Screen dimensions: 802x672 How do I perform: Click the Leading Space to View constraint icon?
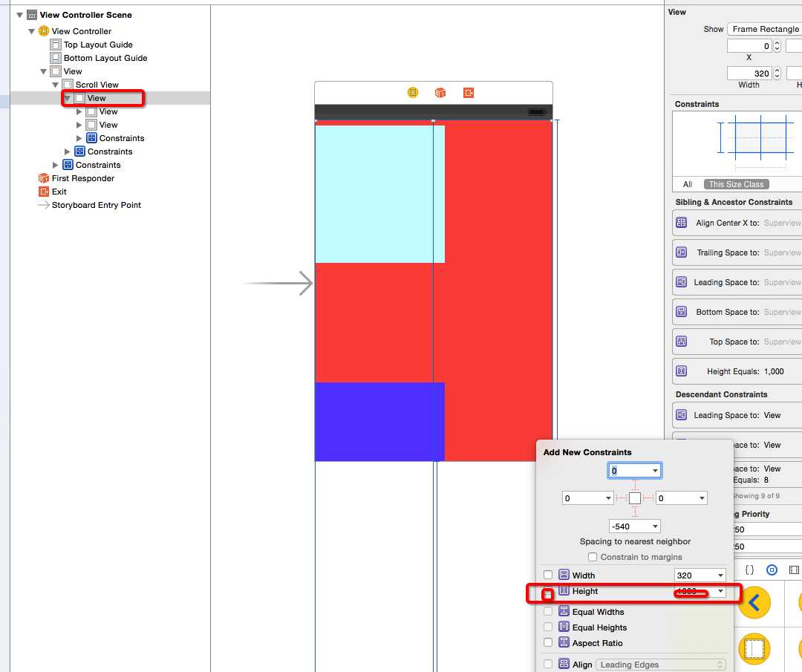681,415
